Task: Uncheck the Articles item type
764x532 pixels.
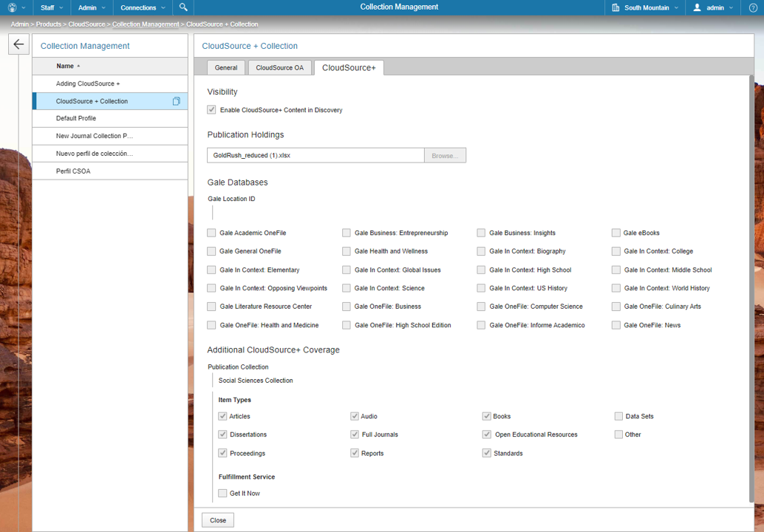Action: (x=222, y=416)
